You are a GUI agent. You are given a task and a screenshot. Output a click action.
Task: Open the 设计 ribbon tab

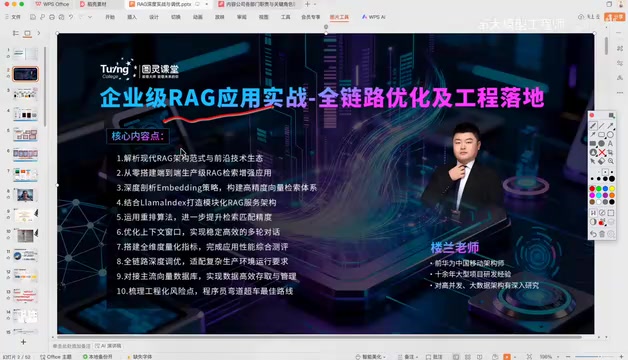pyautogui.click(x=154, y=17)
